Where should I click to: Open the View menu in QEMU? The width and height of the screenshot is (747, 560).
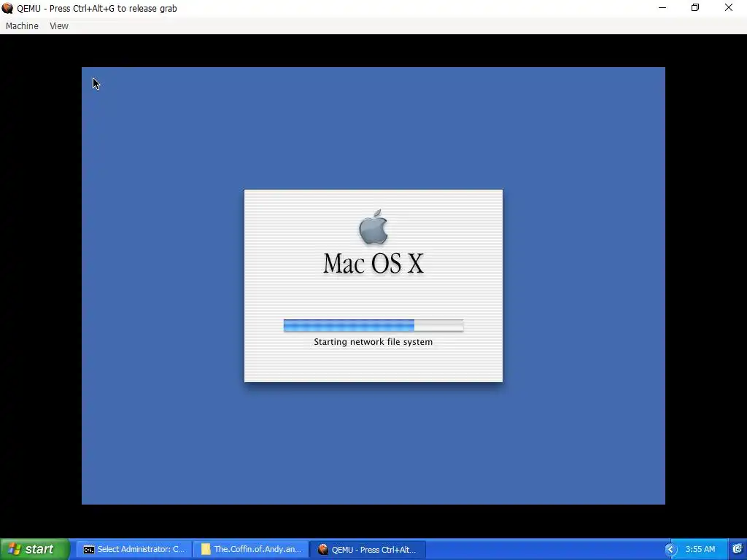pyautogui.click(x=59, y=26)
